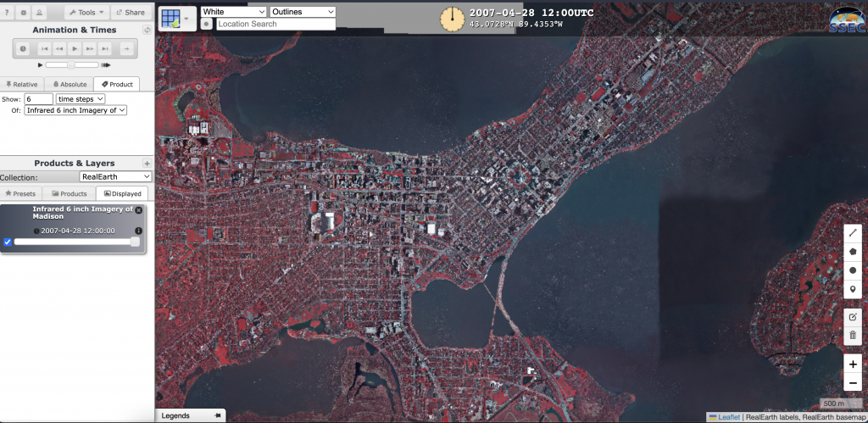This screenshot has width=868, height=423.
Task: Click the plus icon beside Products & Layers
Action: pos(147,164)
